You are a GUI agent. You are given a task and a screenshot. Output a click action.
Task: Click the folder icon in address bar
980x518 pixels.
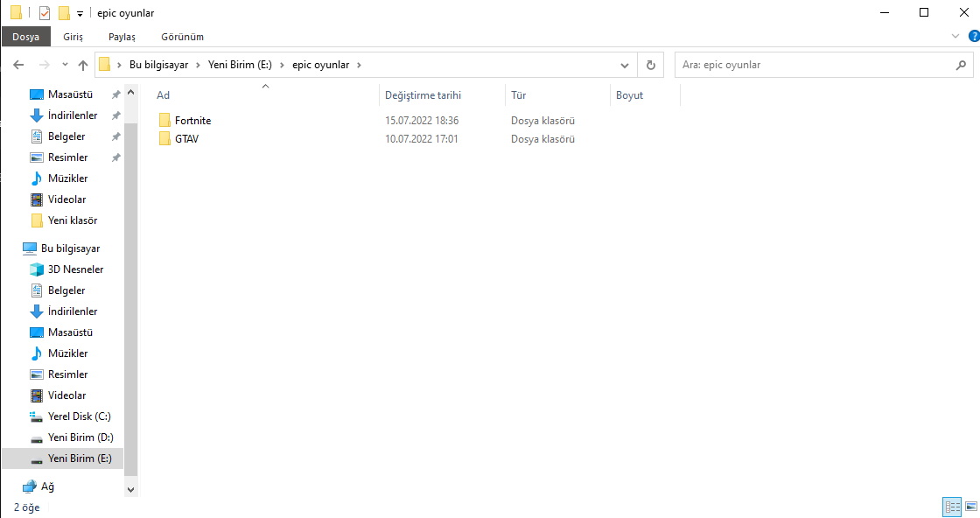[x=105, y=65]
